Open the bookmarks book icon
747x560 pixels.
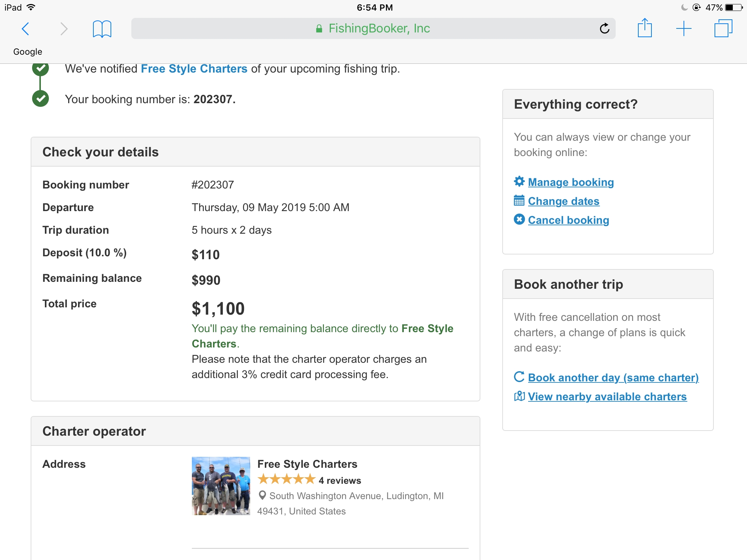tap(102, 29)
